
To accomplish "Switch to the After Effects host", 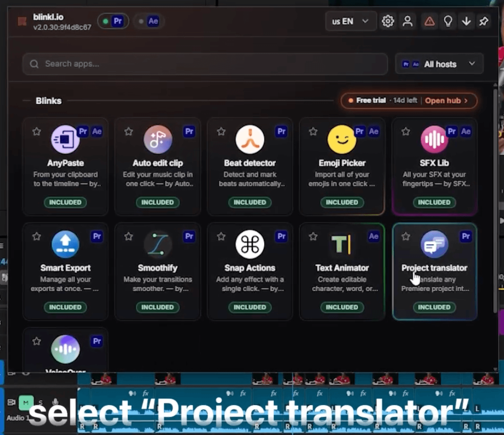I will (x=149, y=21).
